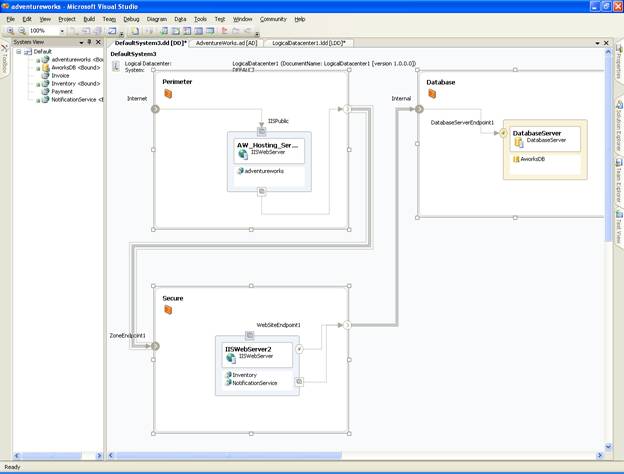The image size is (624, 474).
Task: Select the adventureworks app in AW_Hosting_Ser
Action: click(x=261, y=171)
